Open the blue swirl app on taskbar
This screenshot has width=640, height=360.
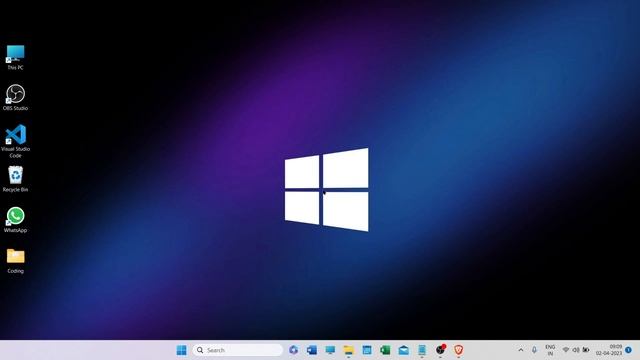(x=293, y=350)
